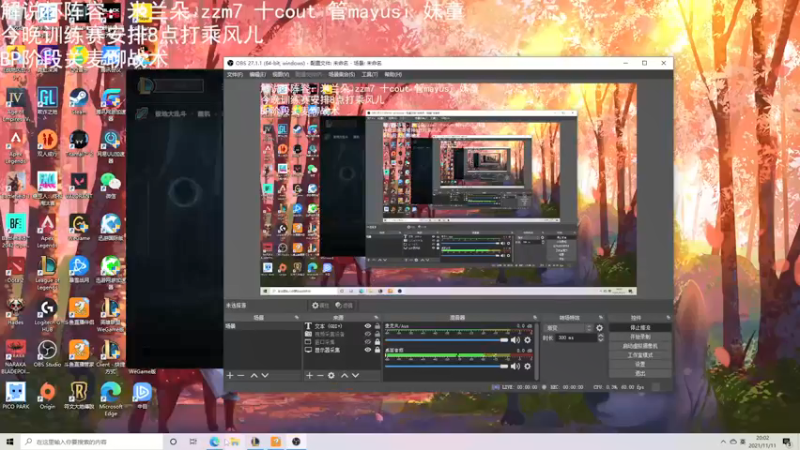The width and height of the screenshot is (800, 450).
Task: Toggle visibility of the 文本 (GDI+) source
Action: pos(367,326)
